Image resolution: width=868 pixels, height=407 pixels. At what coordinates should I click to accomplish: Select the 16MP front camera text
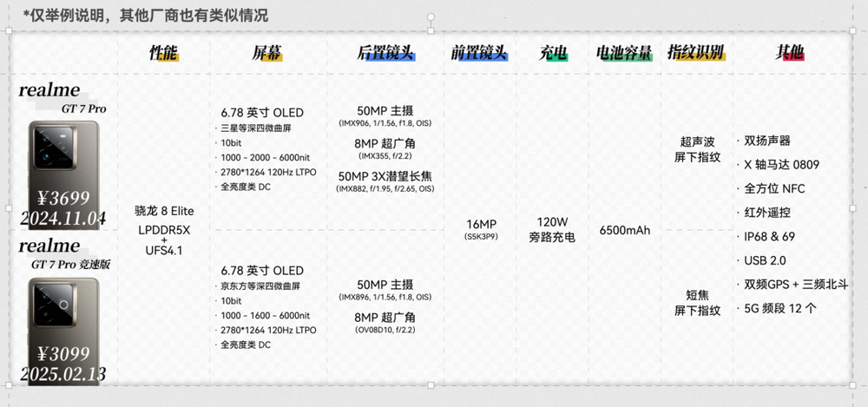(x=478, y=223)
